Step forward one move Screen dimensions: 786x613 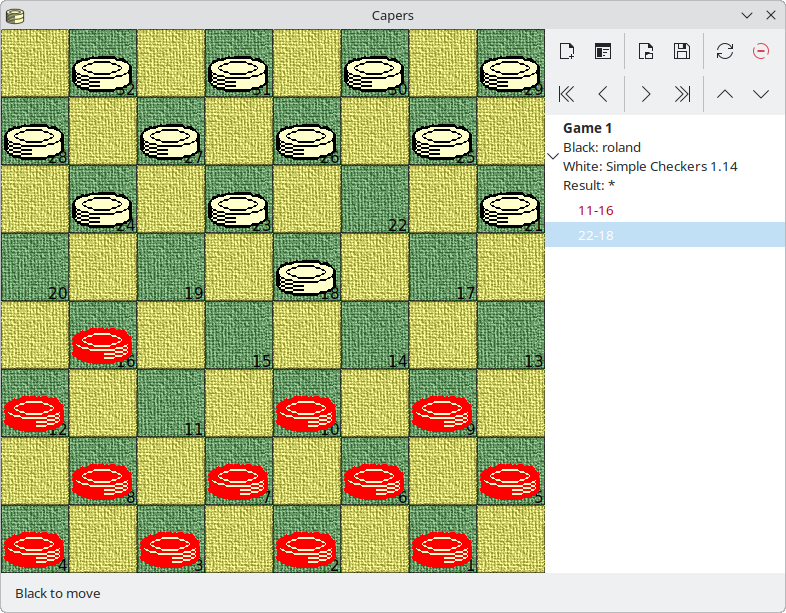(x=646, y=94)
